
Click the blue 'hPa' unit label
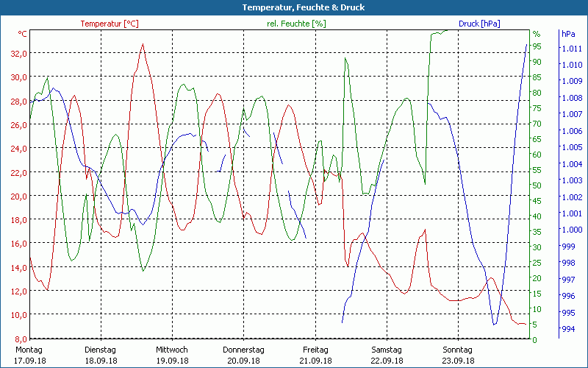pyautogui.click(x=568, y=34)
